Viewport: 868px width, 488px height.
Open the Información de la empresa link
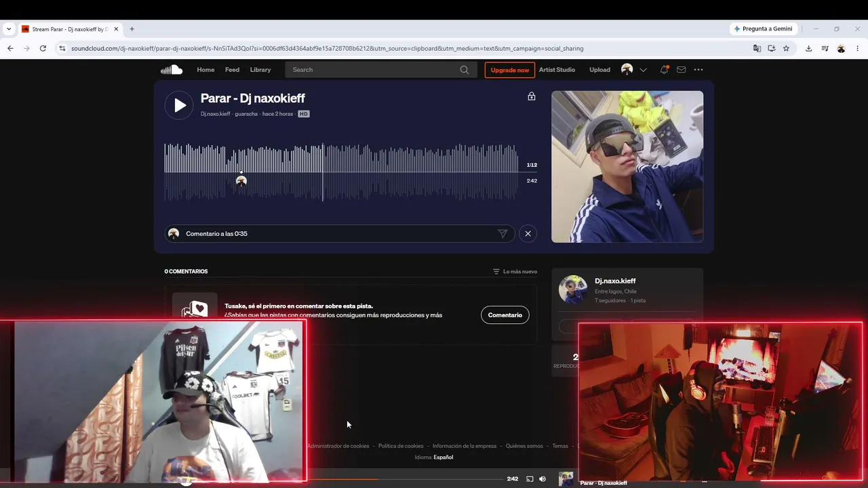[465, 446]
